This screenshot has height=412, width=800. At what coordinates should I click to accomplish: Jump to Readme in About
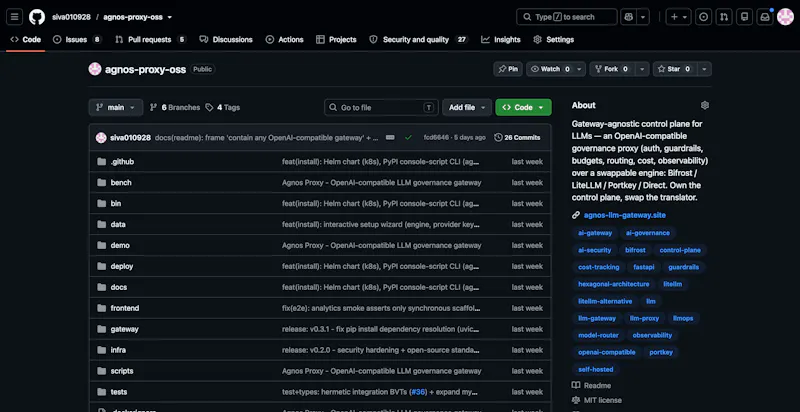[591, 385]
